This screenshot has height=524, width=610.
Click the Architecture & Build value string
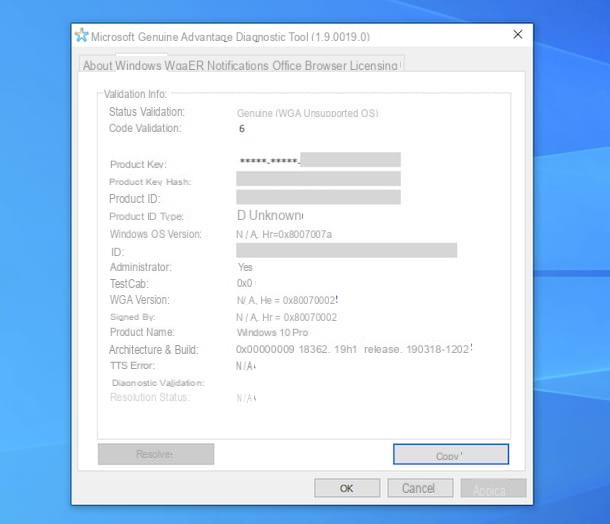click(x=354, y=349)
